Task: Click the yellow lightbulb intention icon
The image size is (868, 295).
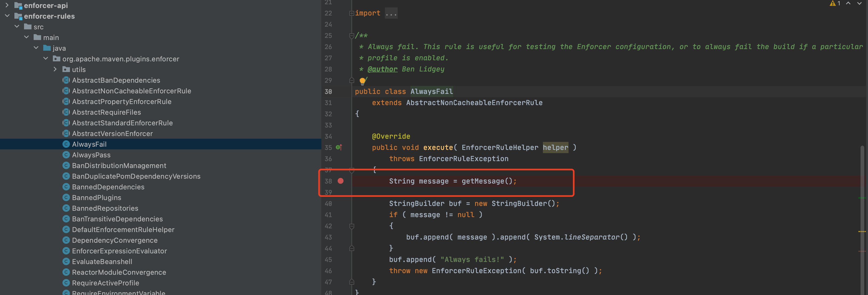Action: pyautogui.click(x=362, y=81)
